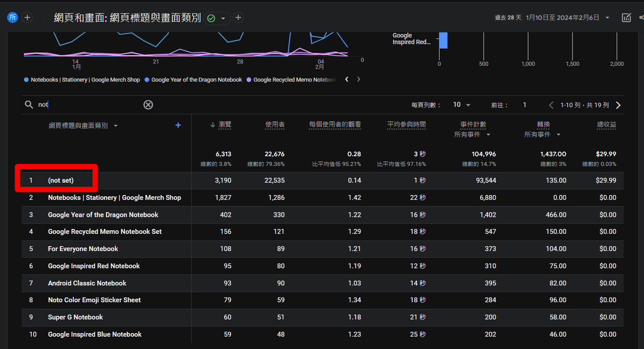Click the date range 1月10日至 2024年2月6日
Viewport: 644px width, 349px height.
click(563, 18)
